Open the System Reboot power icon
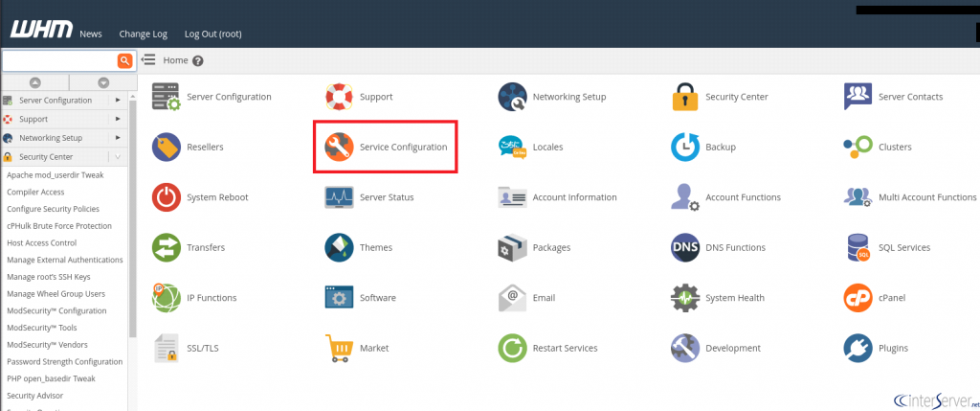Viewport: 980px width, 411px height. pos(167,197)
